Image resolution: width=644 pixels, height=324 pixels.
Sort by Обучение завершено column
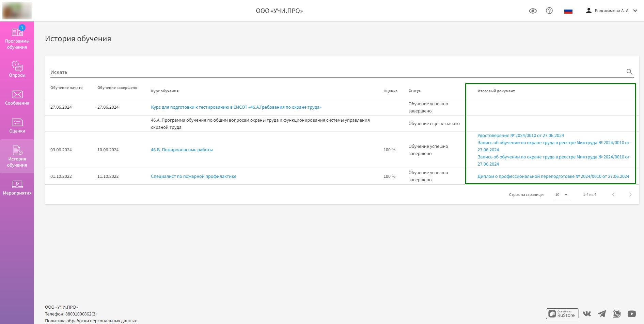tap(117, 88)
